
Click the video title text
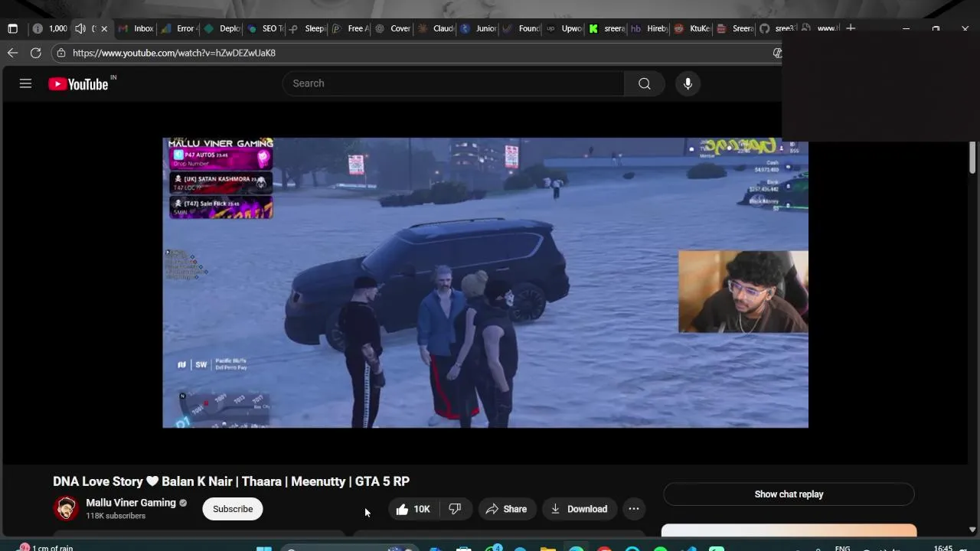pos(231,481)
